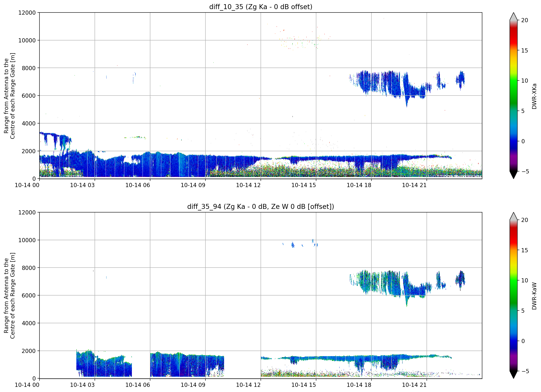This screenshot has height=392, width=541.
Task: Click the title "diff_10_35 (Zg Ka - 0 dB offset)"
Action: click(x=260, y=7)
